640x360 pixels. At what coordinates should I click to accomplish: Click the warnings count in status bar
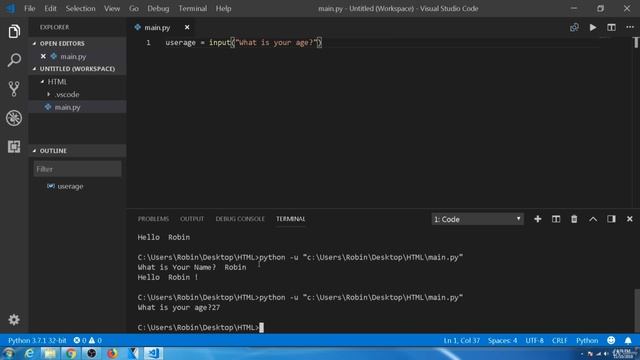[95, 340]
